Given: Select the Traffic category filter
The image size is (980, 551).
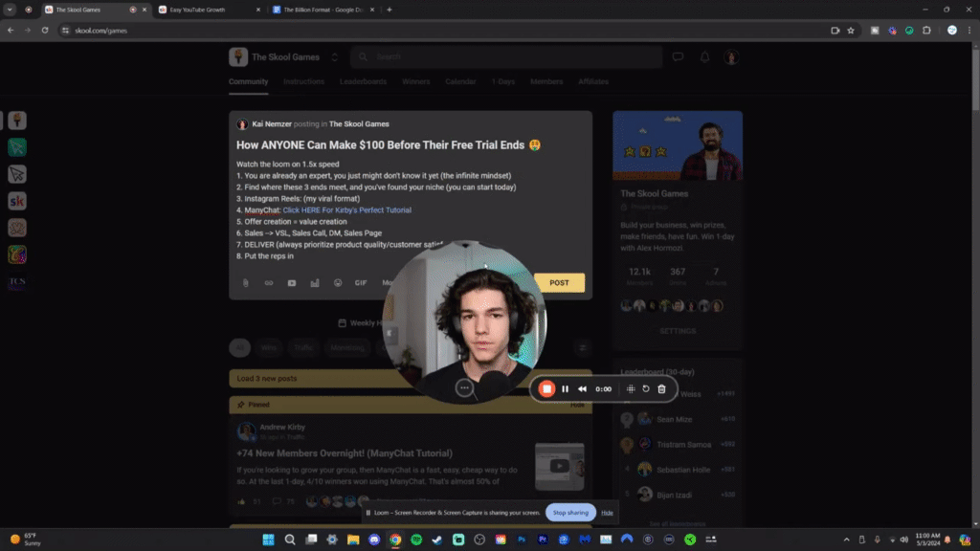Looking at the screenshot, I should click(303, 348).
